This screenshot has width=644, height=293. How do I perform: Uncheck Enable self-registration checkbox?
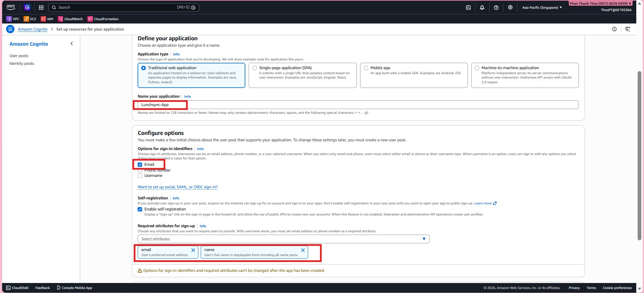[140, 209]
